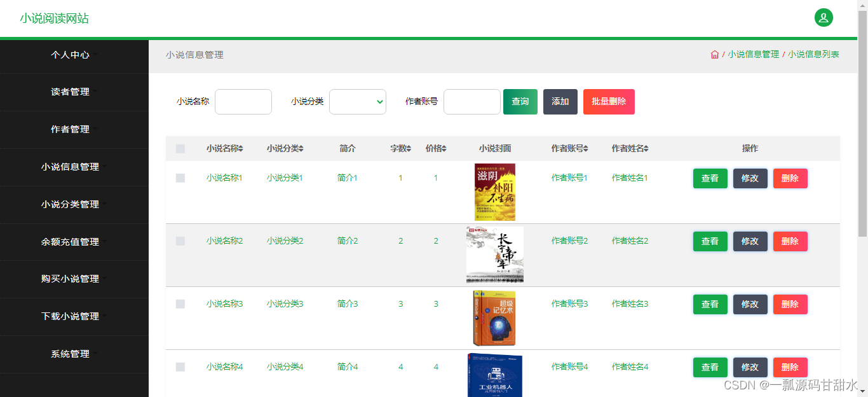The height and width of the screenshot is (397, 868).
Task: Click 小说信息管理 breadcrumb link
Action: pyautogui.click(x=753, y=55)
